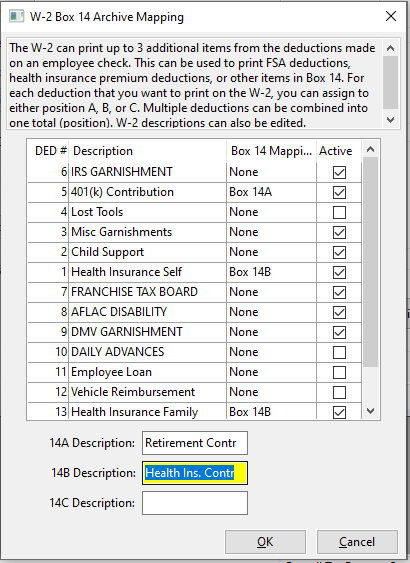Click description text scroll down arrow
The height and width of the screenshot is (563, 410).
tap(391, 120)
